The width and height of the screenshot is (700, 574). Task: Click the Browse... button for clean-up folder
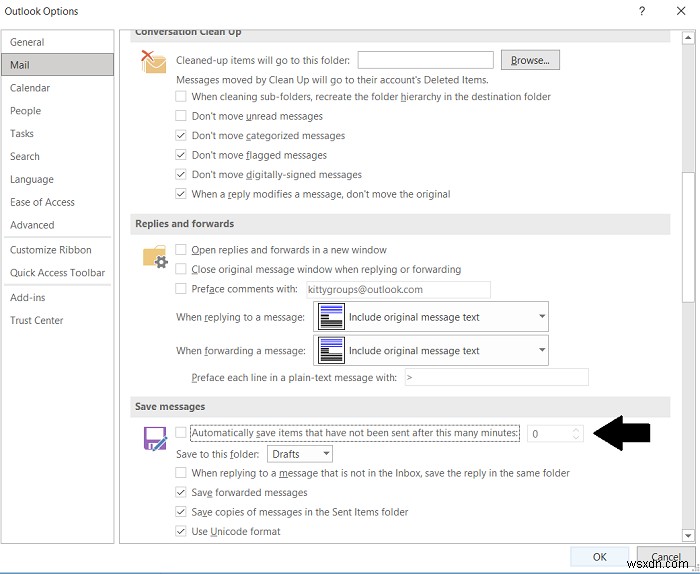pos(530,60)
